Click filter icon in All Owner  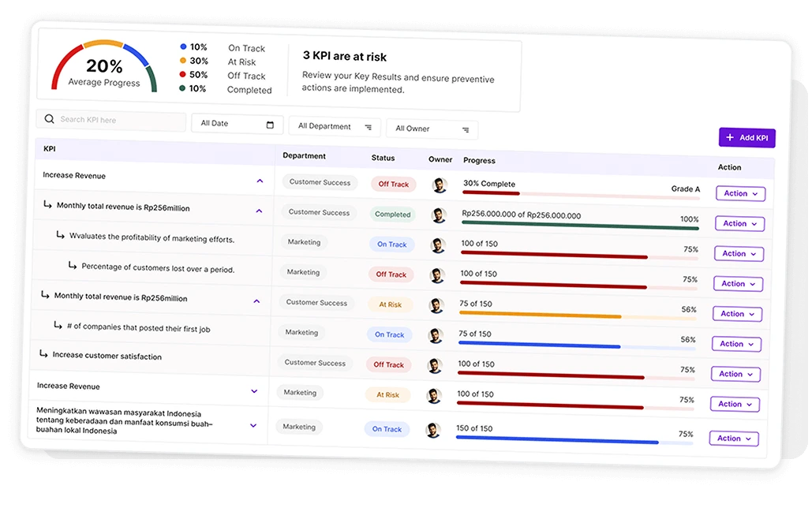[x=465, y=129]
